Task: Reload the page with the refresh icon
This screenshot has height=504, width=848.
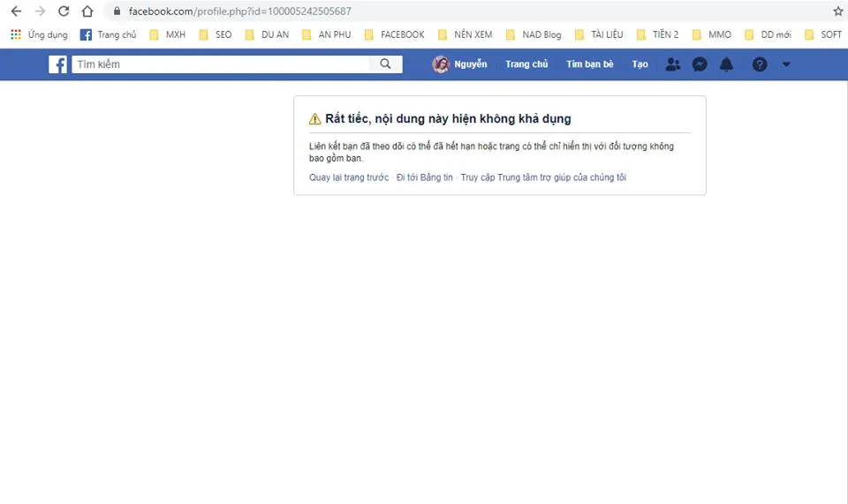Action: (x=64, y=11)
